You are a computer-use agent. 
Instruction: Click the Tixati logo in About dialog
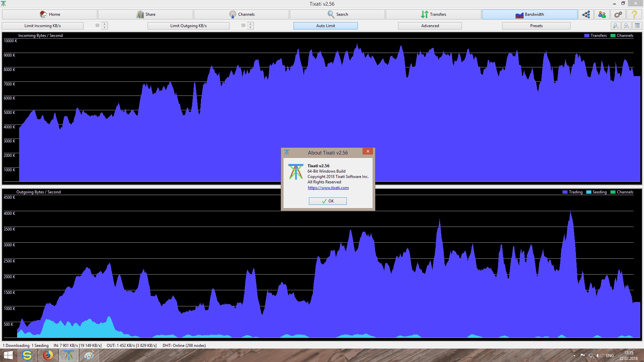click(296, 172)
